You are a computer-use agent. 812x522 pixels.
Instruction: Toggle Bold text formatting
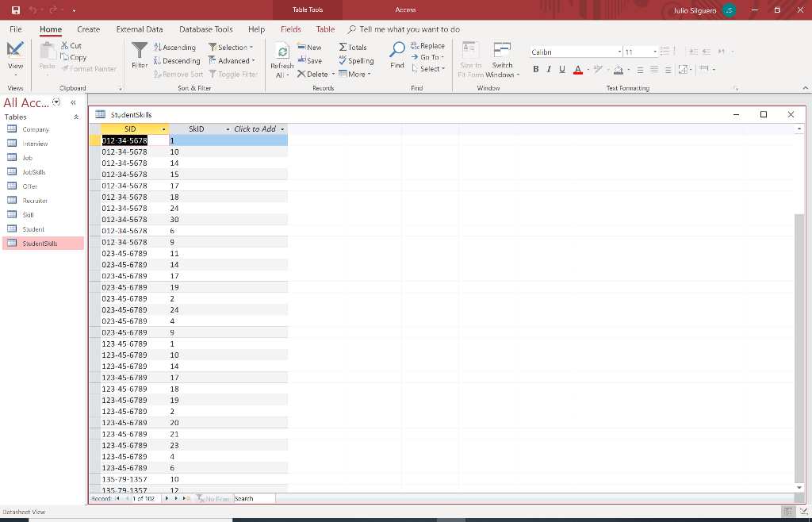coord(536,69)
